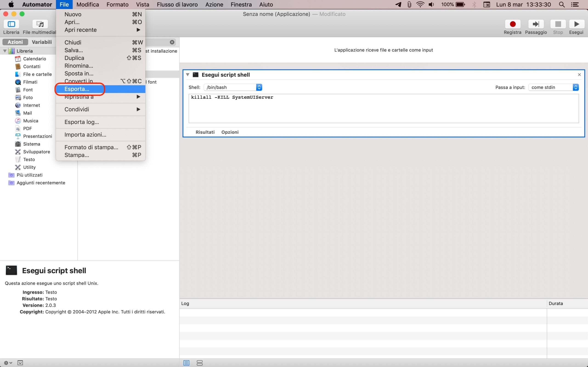Collapse the Esegui script shell action
The image size is (588, 367).
coord(188,75)
